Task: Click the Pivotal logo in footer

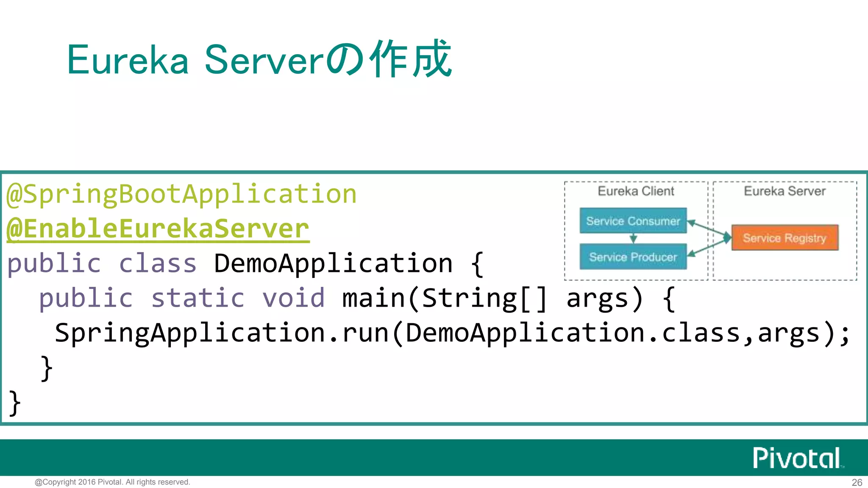Action: pos(797,458)
